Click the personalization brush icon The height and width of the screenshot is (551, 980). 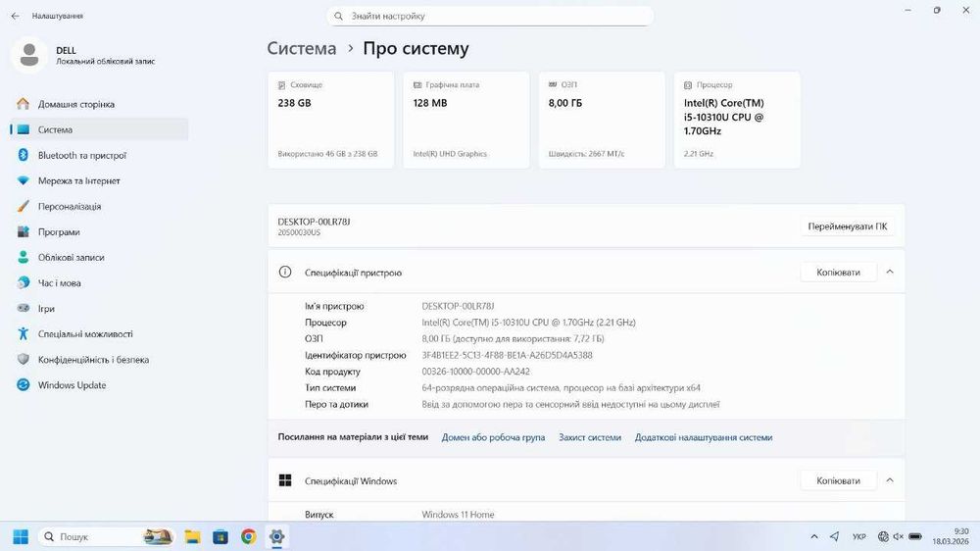coord(24,207)
